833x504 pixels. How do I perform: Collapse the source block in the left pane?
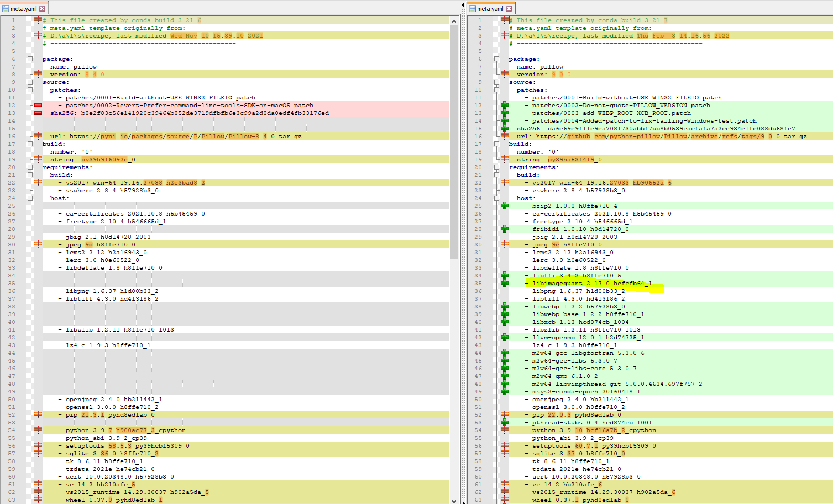click(30, 82)
